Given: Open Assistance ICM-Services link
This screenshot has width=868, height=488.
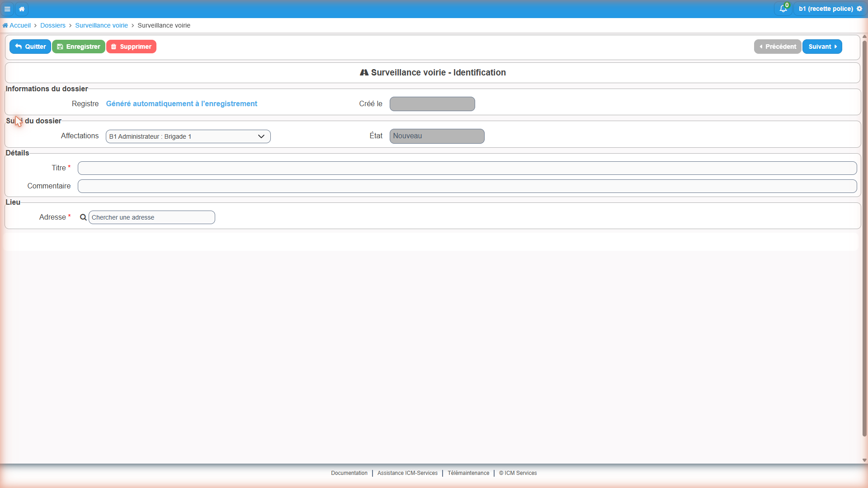Looking at the screenshot, I should tap(407, 473).
